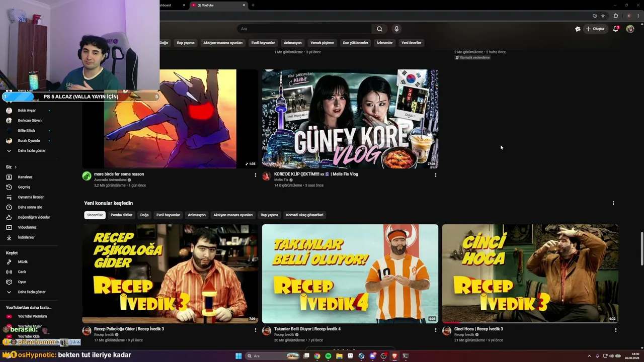Open options for Takımlar Belli Oluyor video
This screenshot has height=362, width=644.
coord(435,330)
